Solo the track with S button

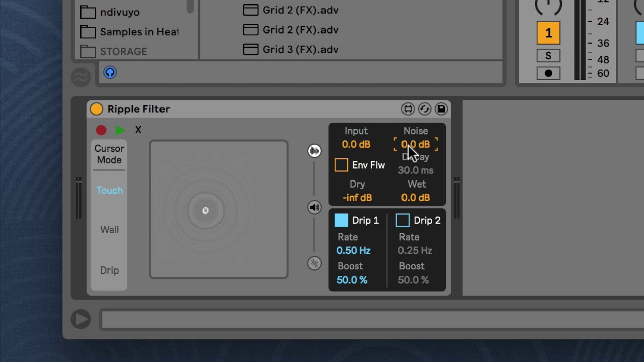(x=548, y=56)
